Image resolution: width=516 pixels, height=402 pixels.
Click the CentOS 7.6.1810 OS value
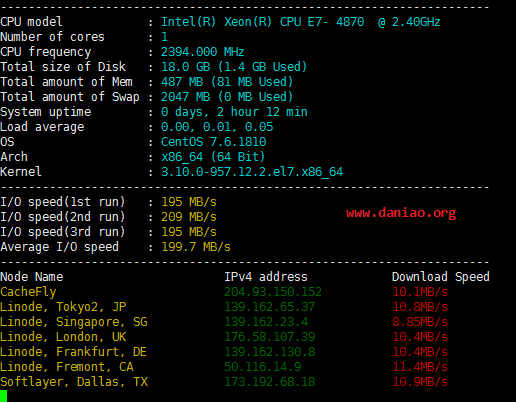214,142
